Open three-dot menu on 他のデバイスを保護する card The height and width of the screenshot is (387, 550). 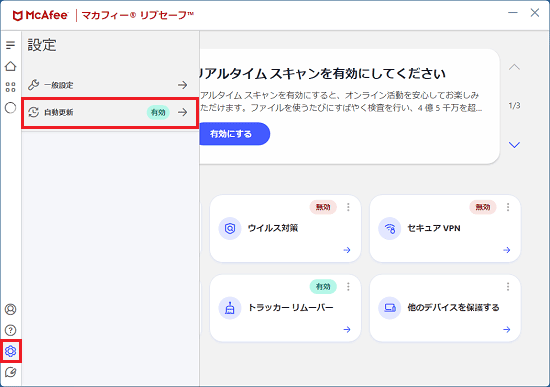point(508,287)
